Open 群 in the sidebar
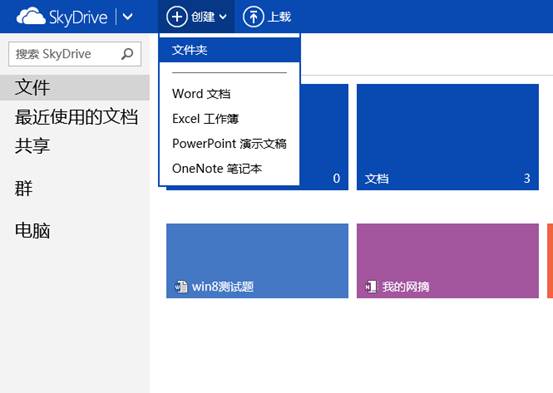 24,188
